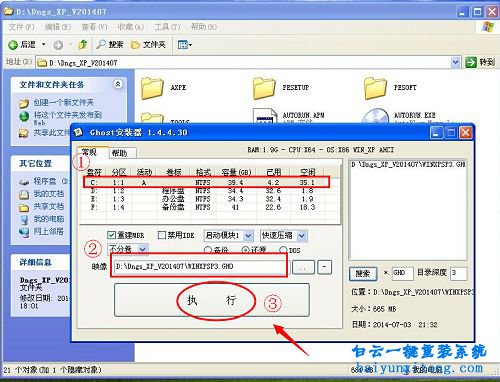Select the F: 备份盘 partition row
The width and height of the screenshot is (500, 382).
[x=206, y=207]
